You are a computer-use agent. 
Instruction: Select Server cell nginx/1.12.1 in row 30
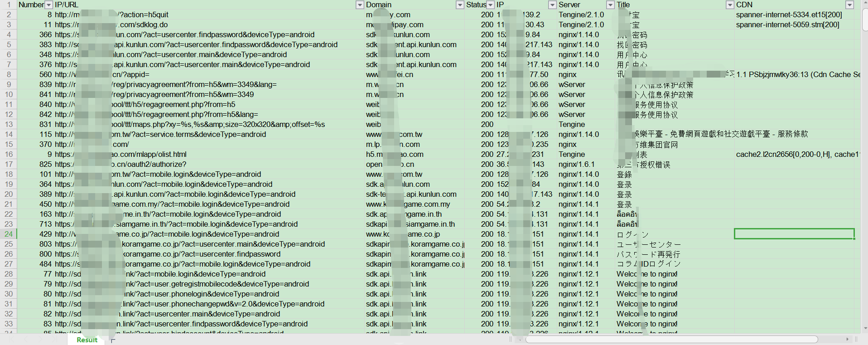586,294
